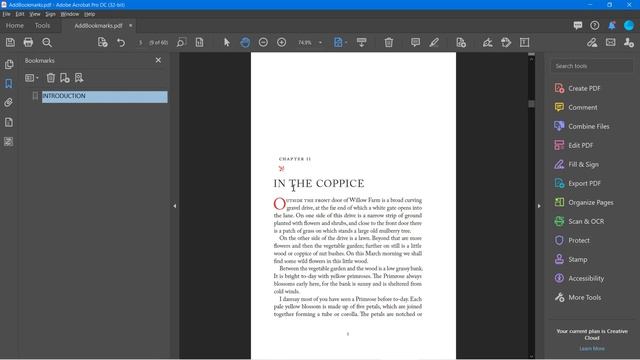Click the Search tools field
Image resolution: width=640 pixels, height=360 pixels.
pyautogui.click(x=592, y=66)
